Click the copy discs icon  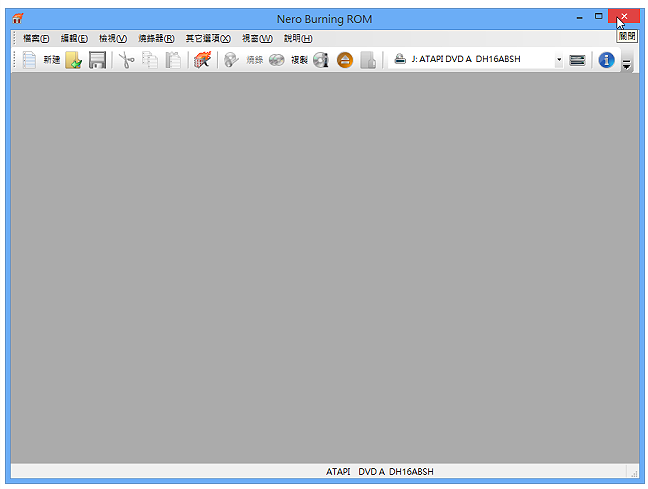(x=276, y=60)
